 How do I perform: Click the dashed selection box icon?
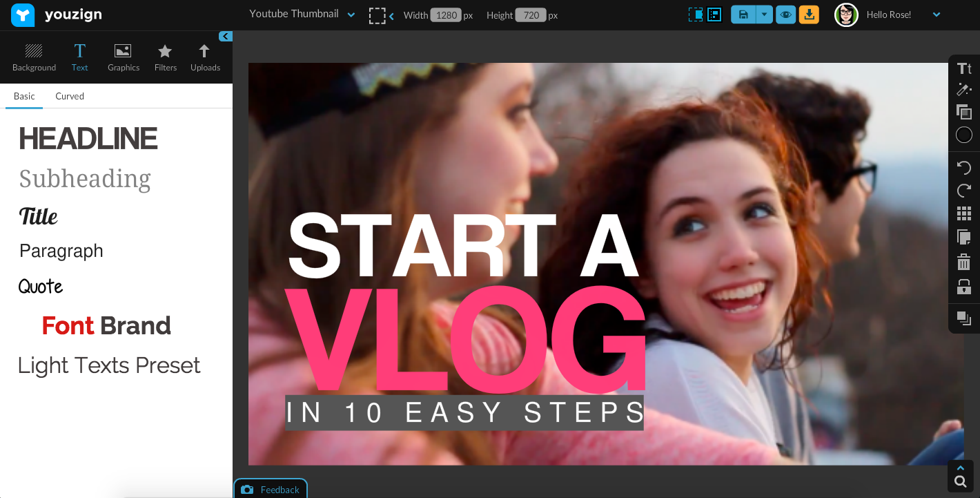(377, 15)
